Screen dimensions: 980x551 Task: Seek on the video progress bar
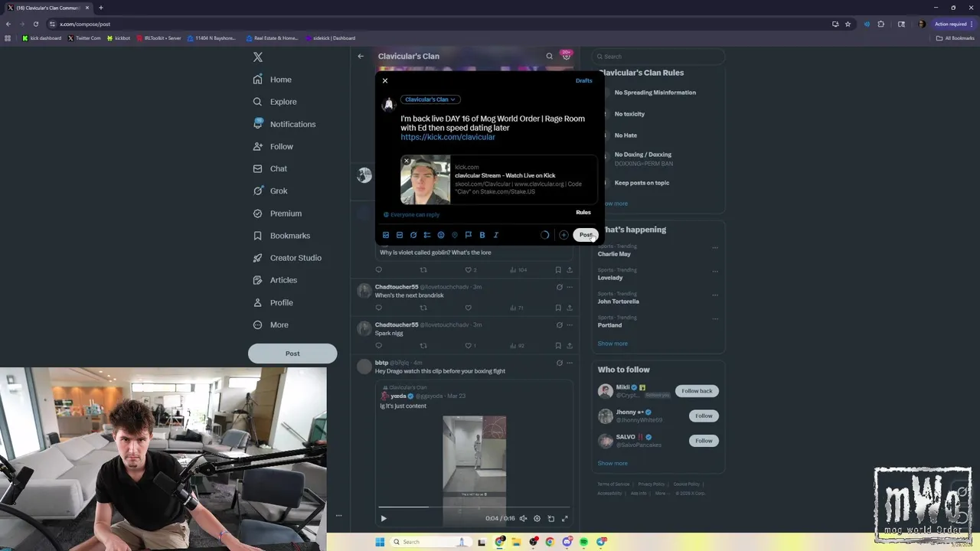coord(473,507)
